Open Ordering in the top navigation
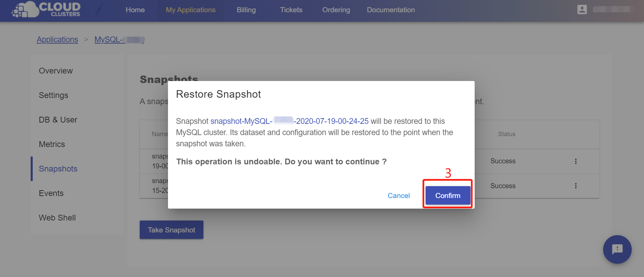This screenshot has height=277, width=644. [336, 10]
